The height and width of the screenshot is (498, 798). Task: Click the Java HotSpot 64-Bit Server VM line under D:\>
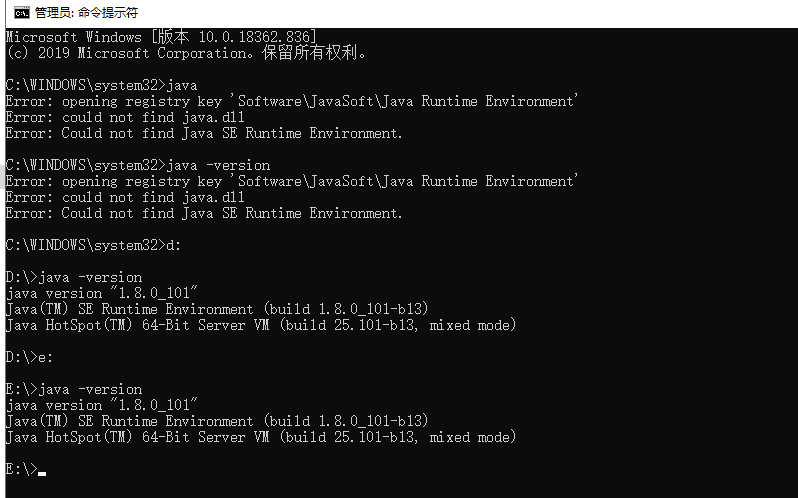coord(261,325)
